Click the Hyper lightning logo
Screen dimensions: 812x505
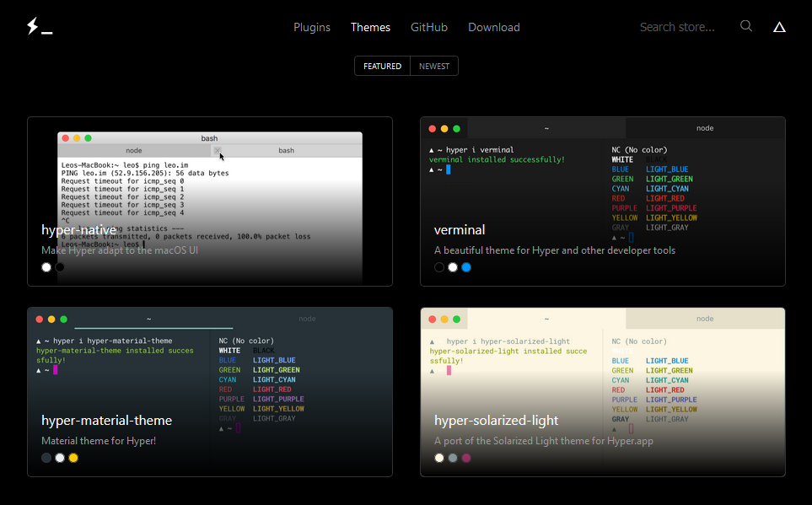(x=40, y=26)
